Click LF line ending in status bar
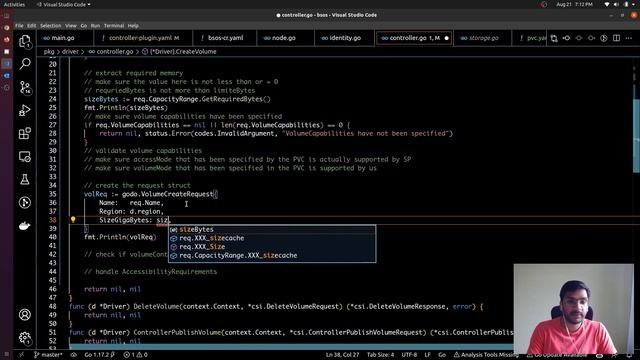 [x=427, y=355]
